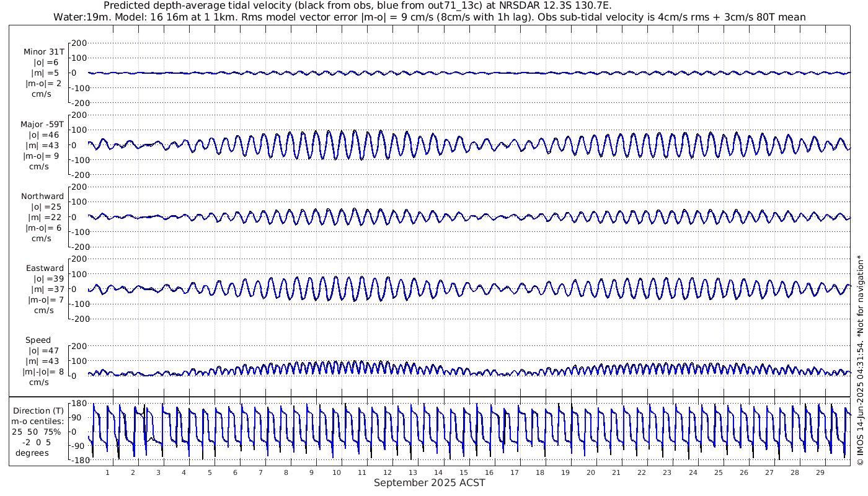Select date label "1" on the time axis
Image resolution: width=868 pixels, height=496 pixels.
(x=107, y=472)
